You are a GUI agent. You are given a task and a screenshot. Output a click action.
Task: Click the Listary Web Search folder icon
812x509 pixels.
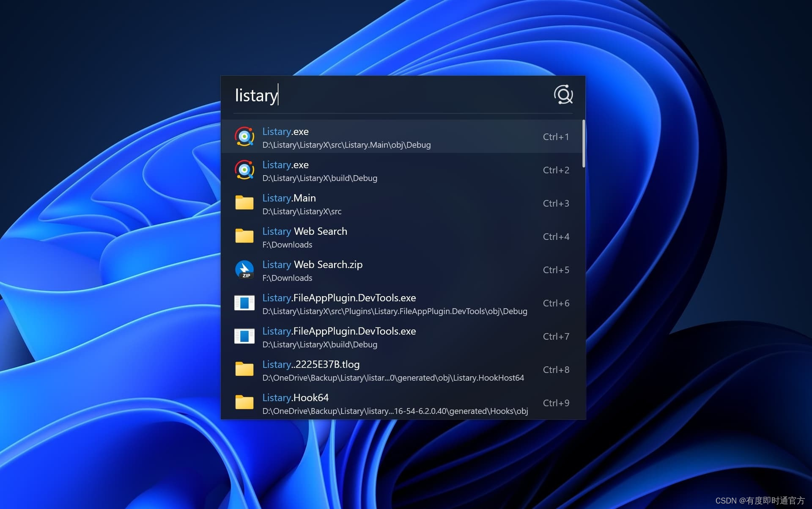(x=244, y=237)
